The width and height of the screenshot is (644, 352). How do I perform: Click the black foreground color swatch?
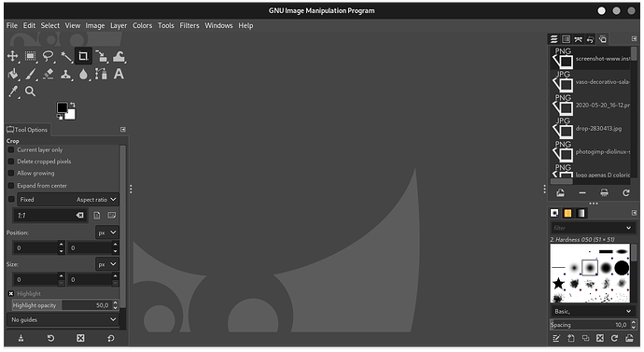pyautogui.click(x=62, y=107)
